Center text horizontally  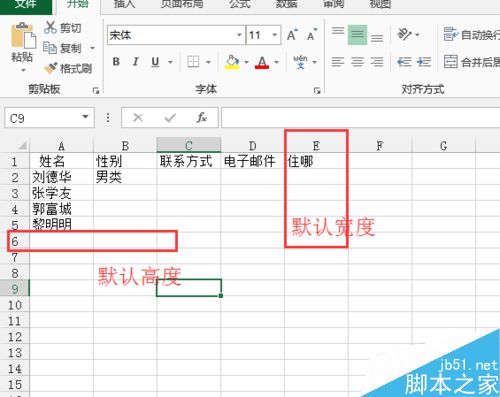click(357, 62)
